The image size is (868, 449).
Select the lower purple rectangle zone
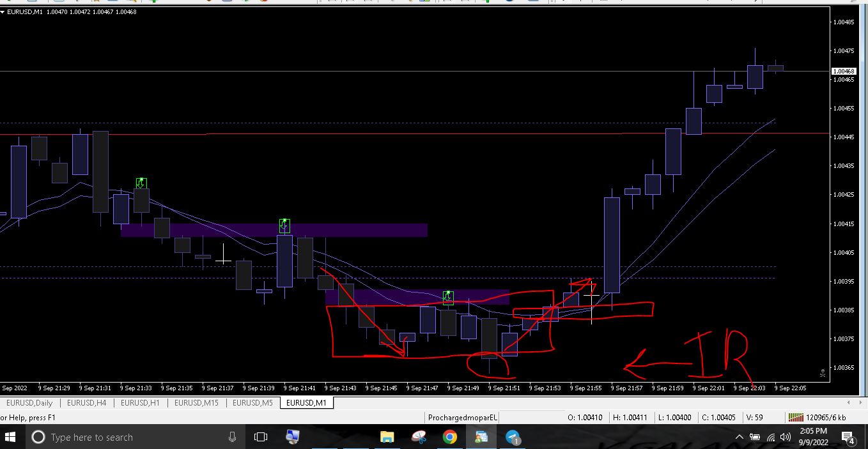(417, 297)
